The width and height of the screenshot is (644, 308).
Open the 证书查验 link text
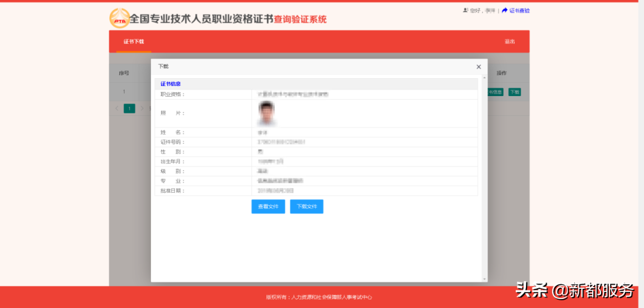[519, 11]
